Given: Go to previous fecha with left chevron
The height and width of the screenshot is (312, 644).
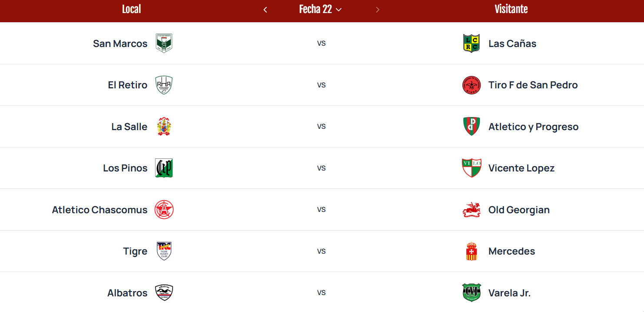Looking at the screenshot, I should coord(265,10).
